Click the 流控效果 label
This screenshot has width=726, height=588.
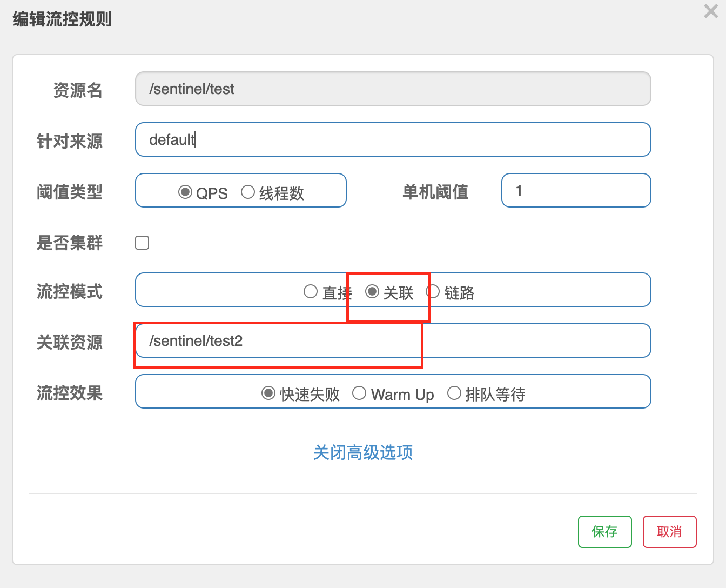pyautogui.click(x=70, y=393)
